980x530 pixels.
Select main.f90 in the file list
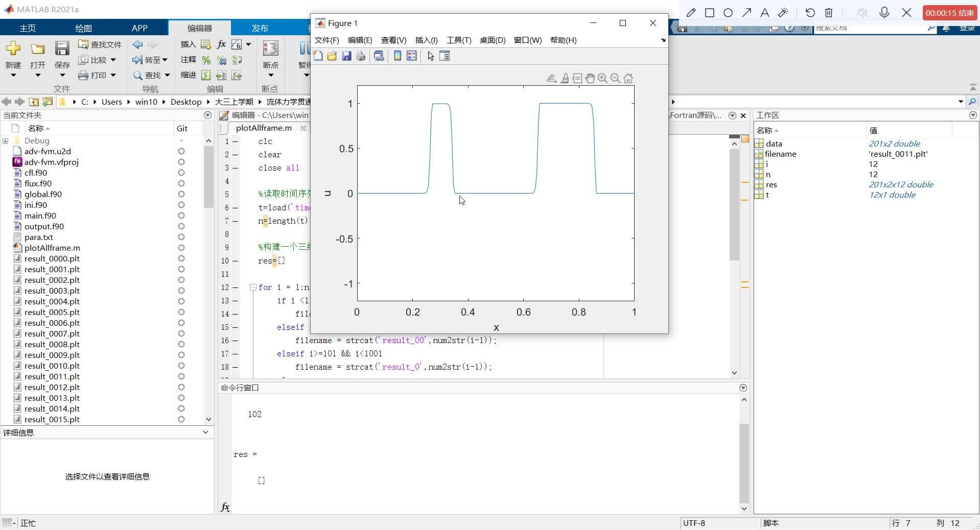(x=40, y=215)
